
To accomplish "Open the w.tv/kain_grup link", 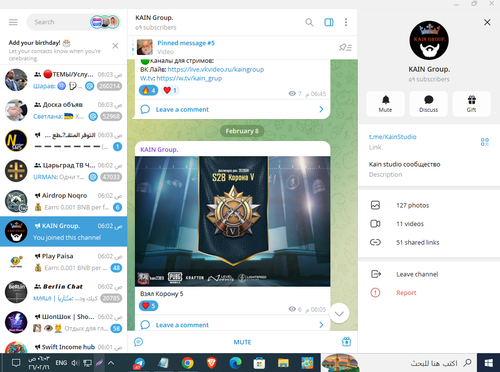I will point(189,78).
